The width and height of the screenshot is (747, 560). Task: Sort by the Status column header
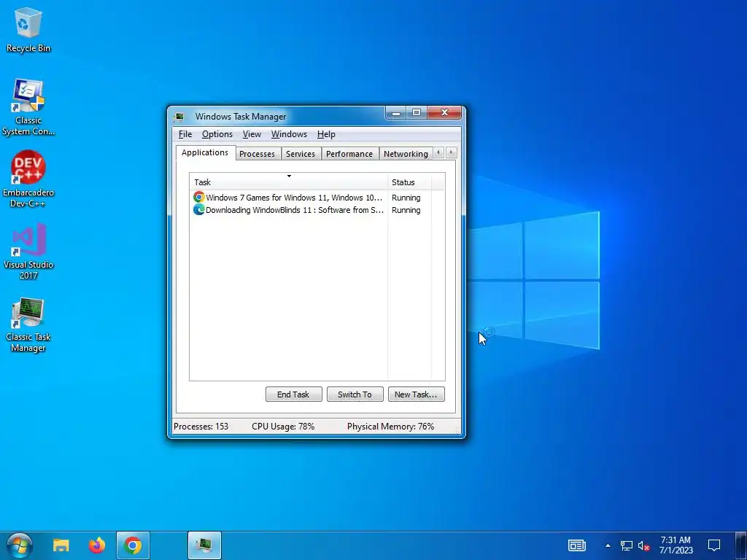[x=410, y=182]
